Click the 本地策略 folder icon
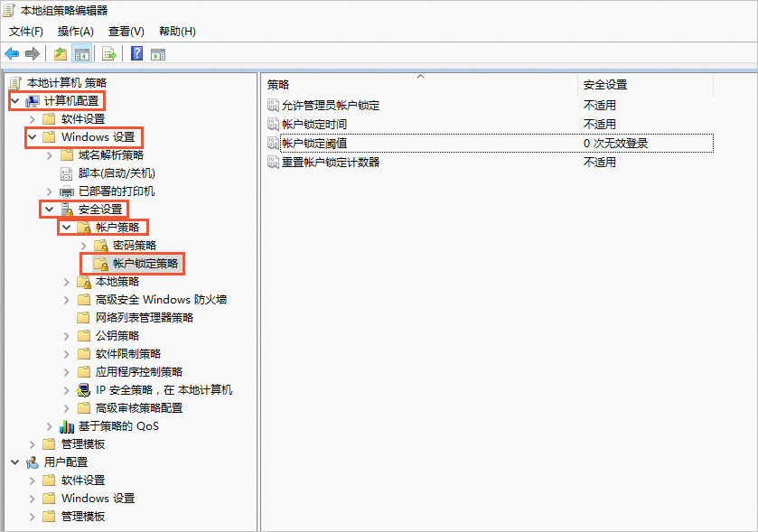This screenshot has height=532, width=758. (x=84, y=282)
